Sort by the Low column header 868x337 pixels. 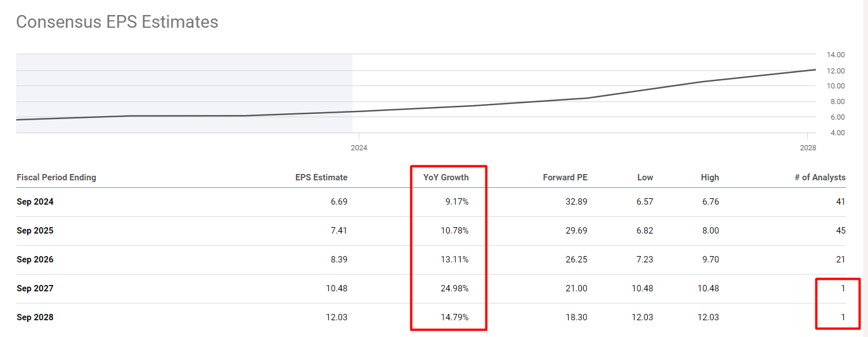[x=645, y=177]
